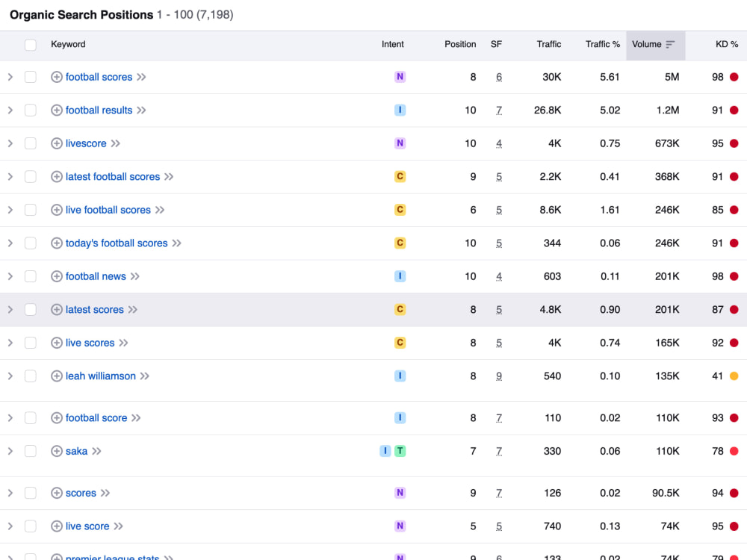Check the box for saka row
Viewport: 747px width, 560px height.
pyautogui.click(x=31, y=451)
